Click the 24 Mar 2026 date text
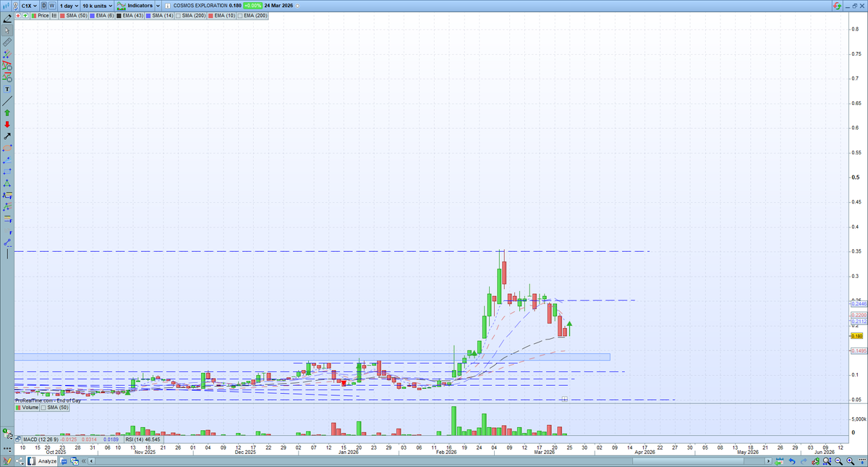868x467 pixels. pos(278,5)
